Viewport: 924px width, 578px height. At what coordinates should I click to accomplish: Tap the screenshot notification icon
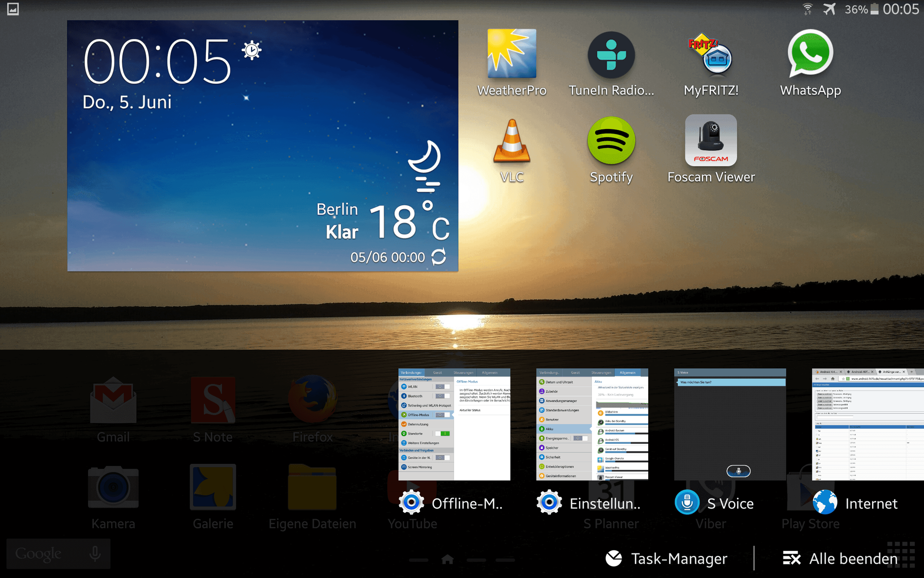[x=13, y=9]
